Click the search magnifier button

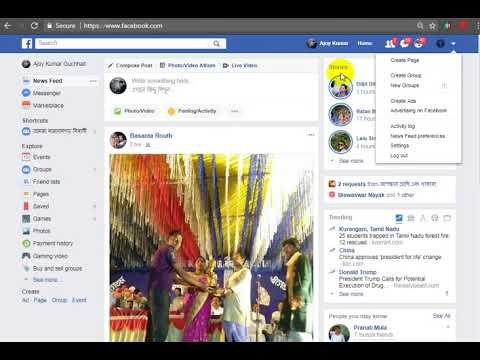(217, 43)
